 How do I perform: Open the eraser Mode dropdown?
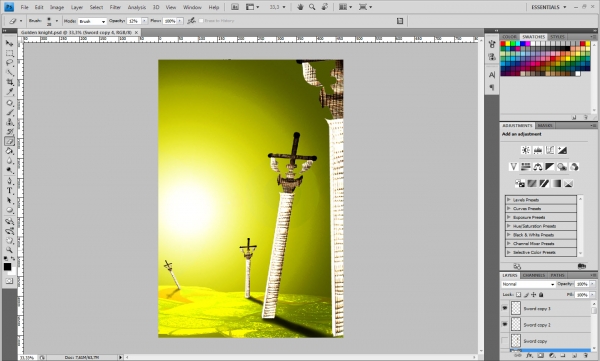[92, 21]
